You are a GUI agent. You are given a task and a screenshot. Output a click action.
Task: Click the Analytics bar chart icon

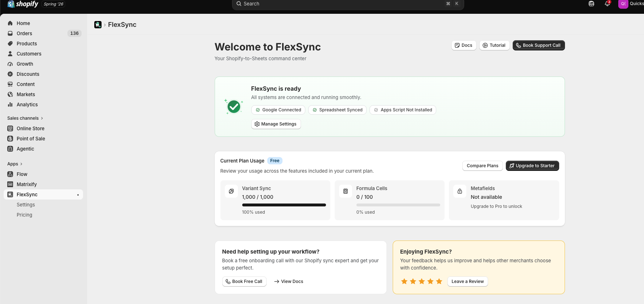pos(10,104)
